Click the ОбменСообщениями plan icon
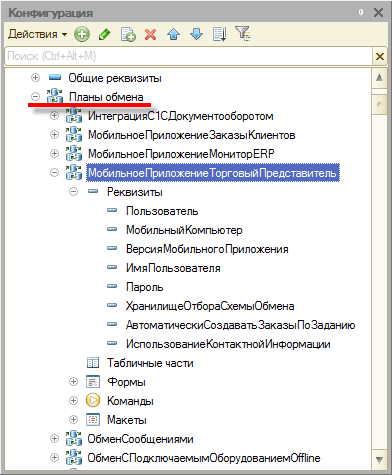Viewport: 392px width, 475px height. click(x=74, y=438)
